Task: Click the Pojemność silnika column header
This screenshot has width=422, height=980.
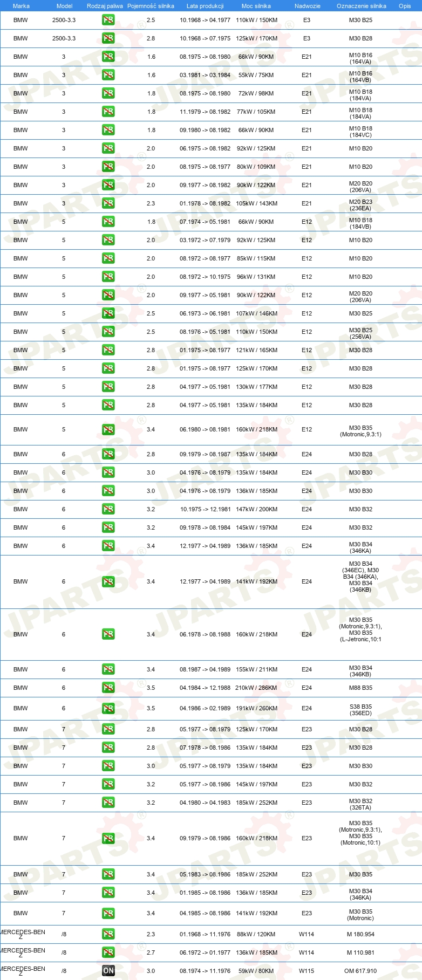Action: (x=151, y=6)
